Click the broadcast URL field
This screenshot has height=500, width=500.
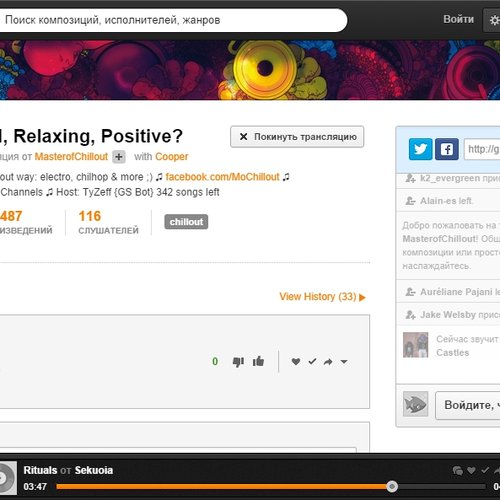pos(482,149)
